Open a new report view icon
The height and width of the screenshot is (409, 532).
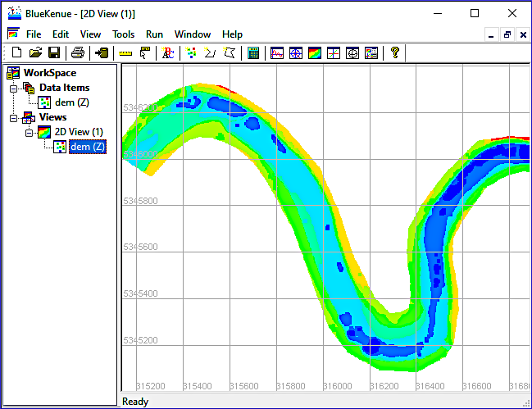pyautogui.click(x=371, y=53)
